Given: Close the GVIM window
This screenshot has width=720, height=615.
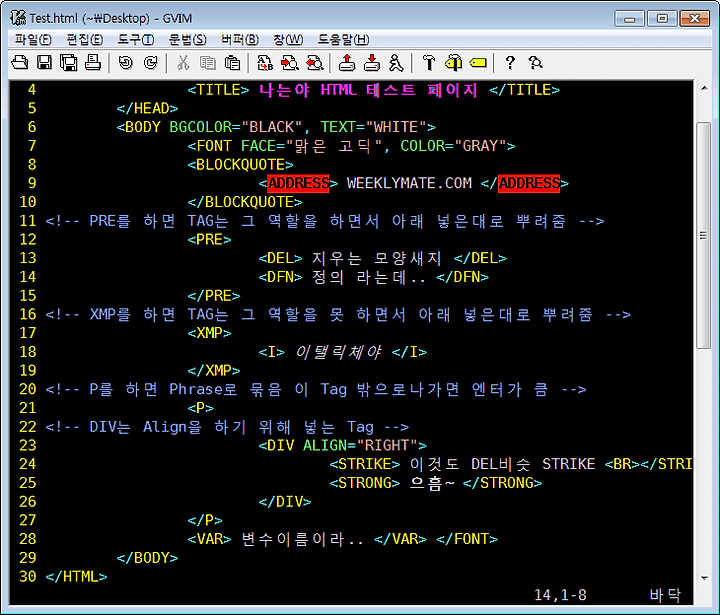Looking at the screenshot, I should click(695, 19).
